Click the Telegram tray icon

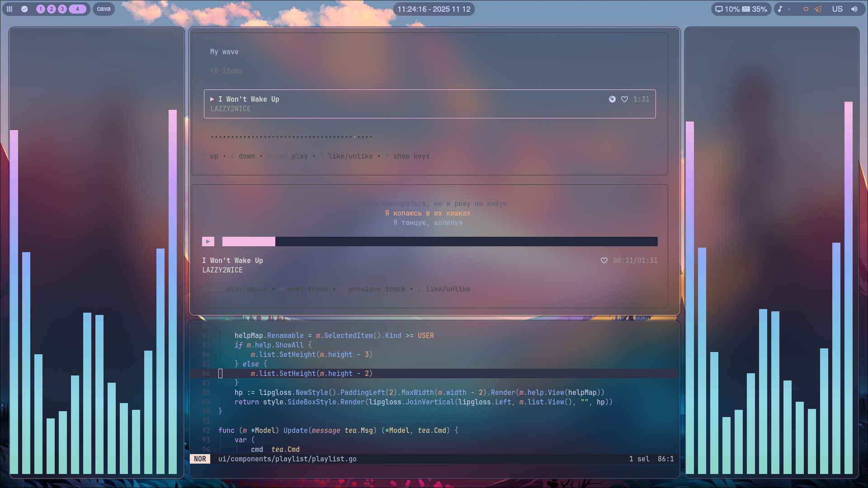[818, 9]
